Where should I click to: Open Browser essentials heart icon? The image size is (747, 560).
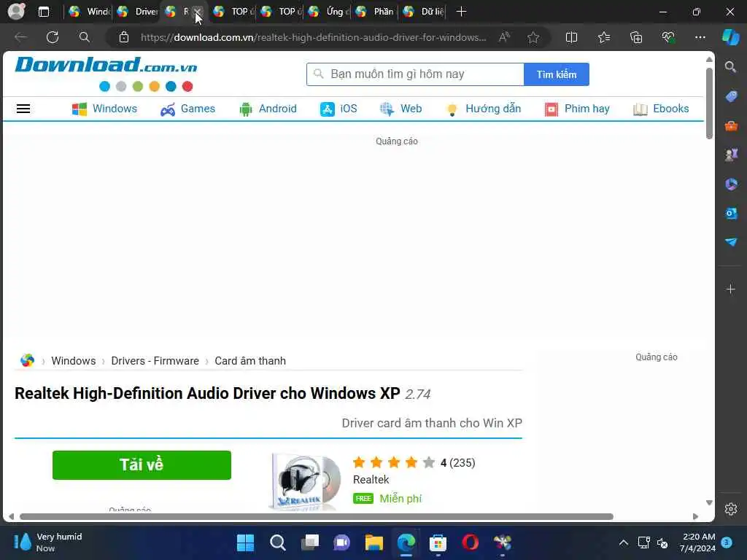coord(668,37)
